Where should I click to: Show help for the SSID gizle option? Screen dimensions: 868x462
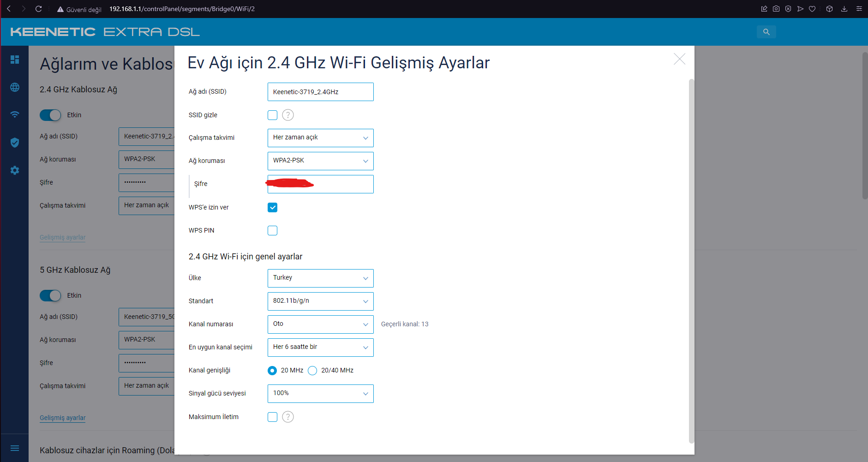(288, 115)
